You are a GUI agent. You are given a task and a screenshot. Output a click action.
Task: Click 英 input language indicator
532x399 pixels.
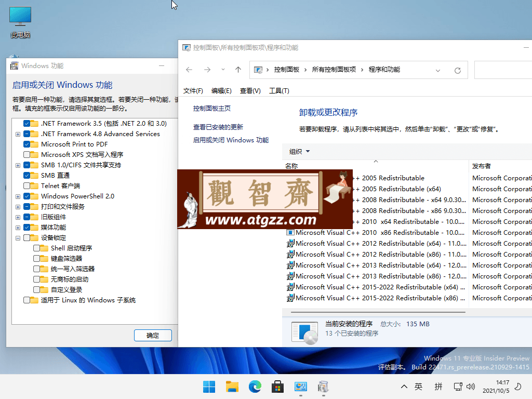pyautogui.click(x=418, y=387)
